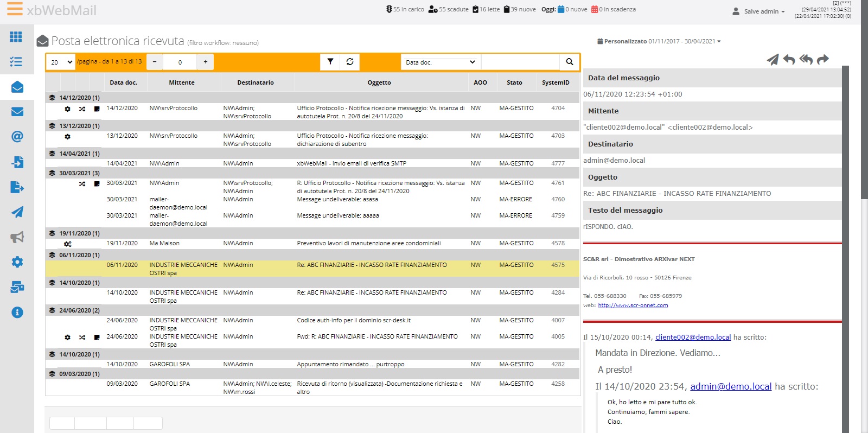
Task: Open today's 0 in scadenza indicator
Action: pos(614,9)
